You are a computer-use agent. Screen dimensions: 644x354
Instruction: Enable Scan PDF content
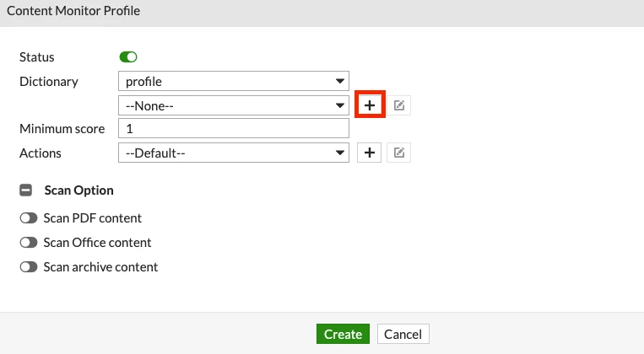(x=29, y=218)
